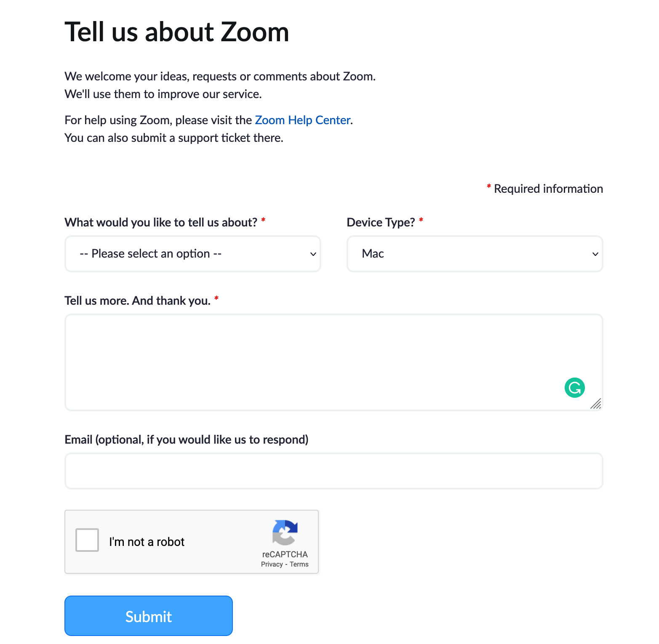Click the text area resize handle
The width and height of the screenshot is (659, 644).
tap(596, 404)
